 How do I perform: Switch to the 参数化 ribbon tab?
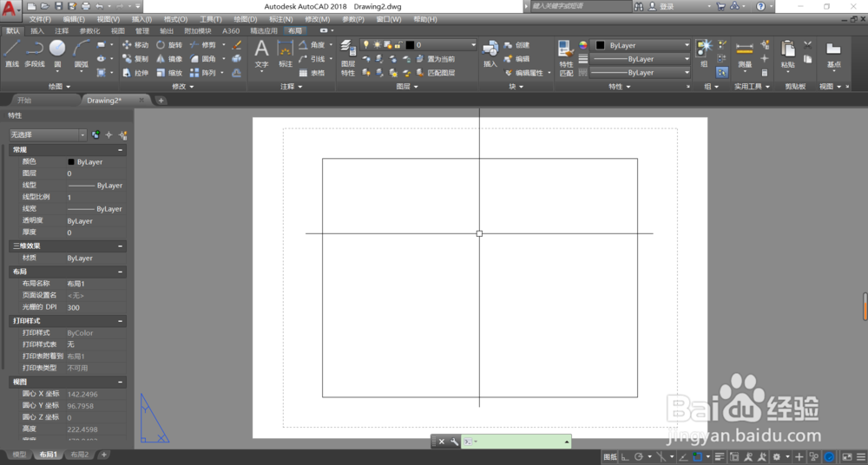[x=89, y=31]
